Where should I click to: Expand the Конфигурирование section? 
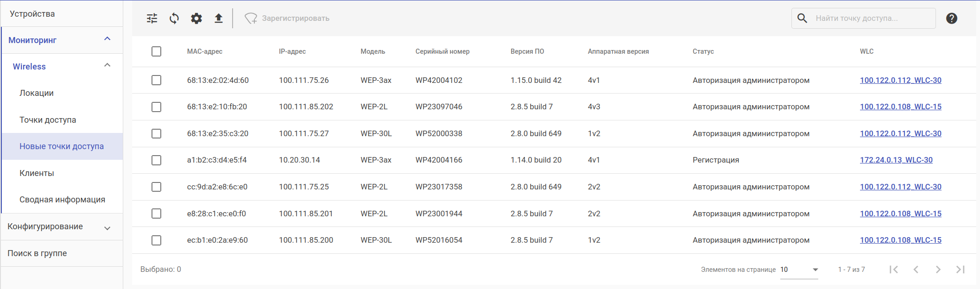(x=107, y=228)
